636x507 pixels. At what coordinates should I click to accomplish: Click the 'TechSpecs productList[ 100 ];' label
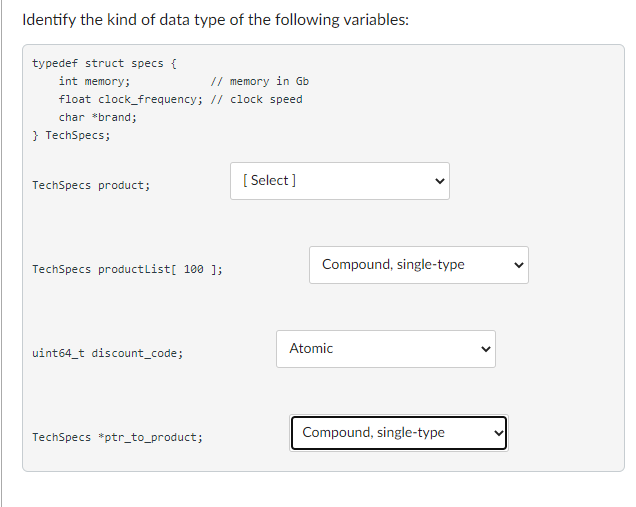[x=127, y=269]
